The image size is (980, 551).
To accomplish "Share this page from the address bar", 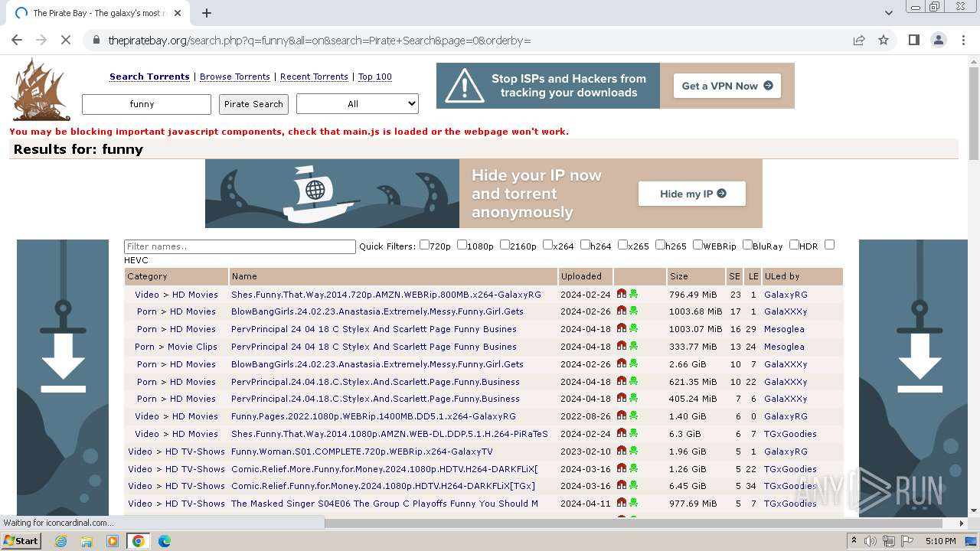I will pos(859,40).
